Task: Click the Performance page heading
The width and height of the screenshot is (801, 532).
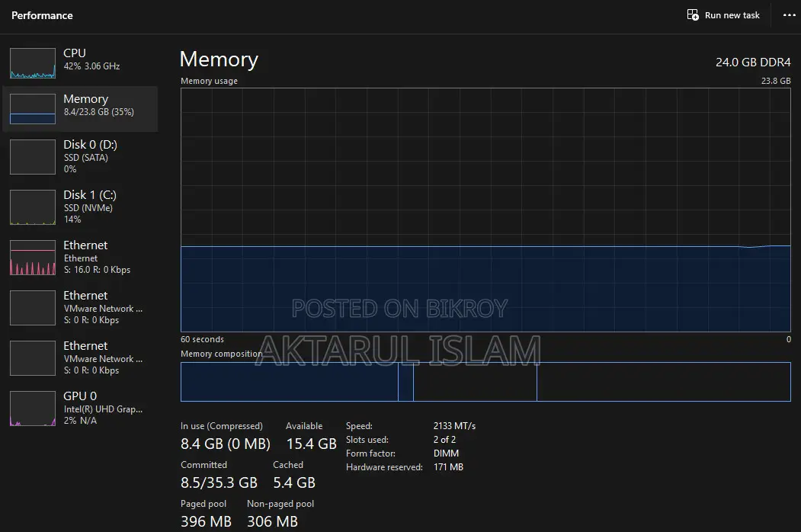Action: tap(42, 15)
